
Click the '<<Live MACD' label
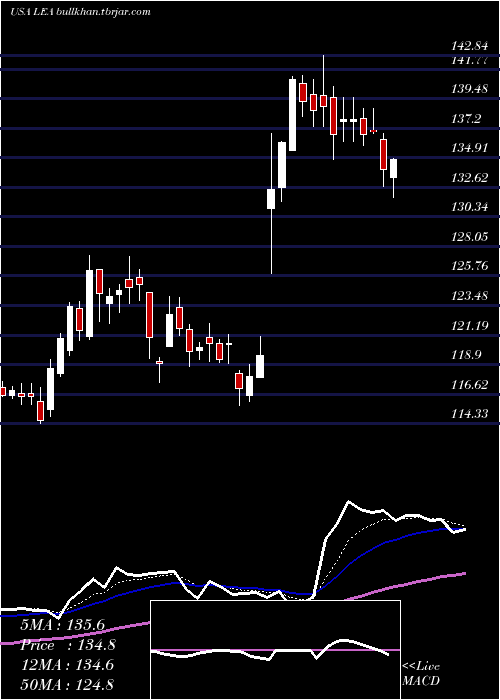(x=421, y=673)
